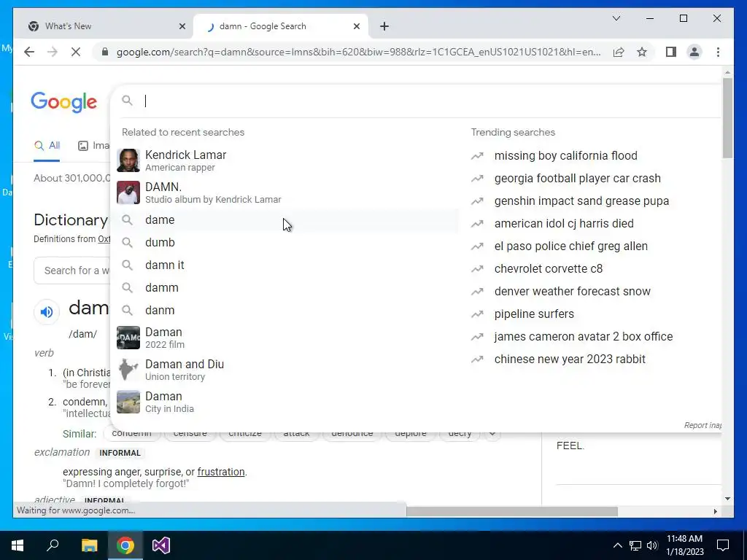747x560 pixels.
Task: Switch to the What's New tab
Action: tap(104, 27)
